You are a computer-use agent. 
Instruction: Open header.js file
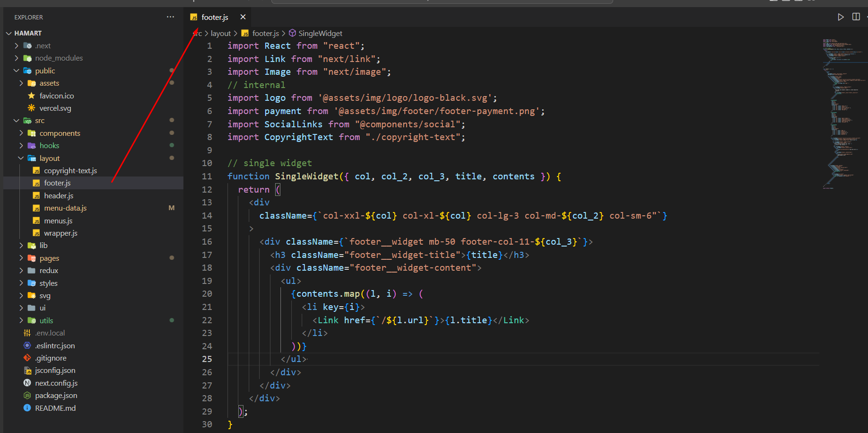point(59,196)
